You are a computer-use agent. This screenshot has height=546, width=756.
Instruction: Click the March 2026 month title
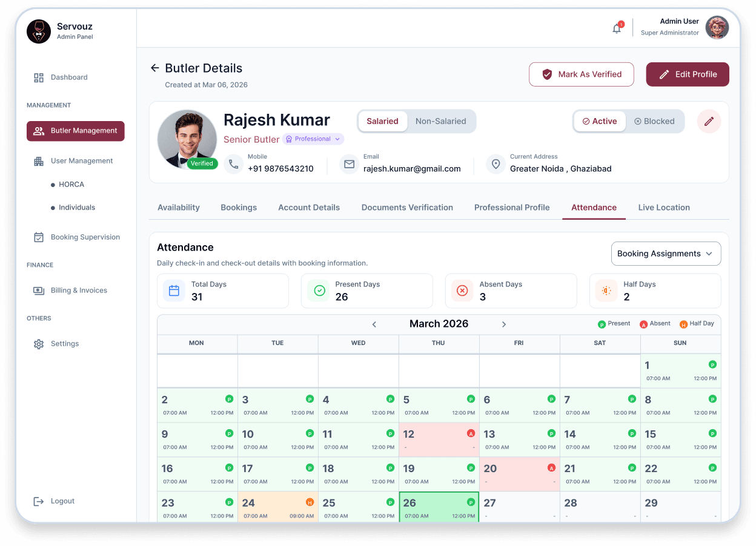(x=439, y=324)
